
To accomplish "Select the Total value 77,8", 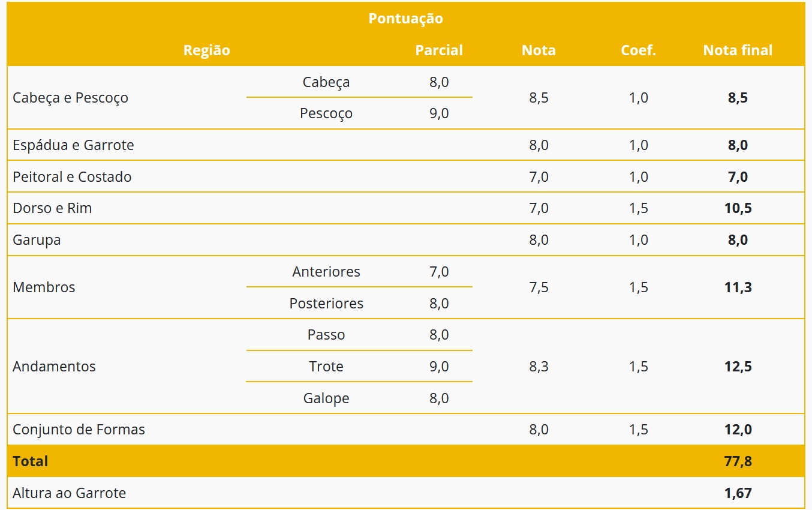I will coord(738,461).
